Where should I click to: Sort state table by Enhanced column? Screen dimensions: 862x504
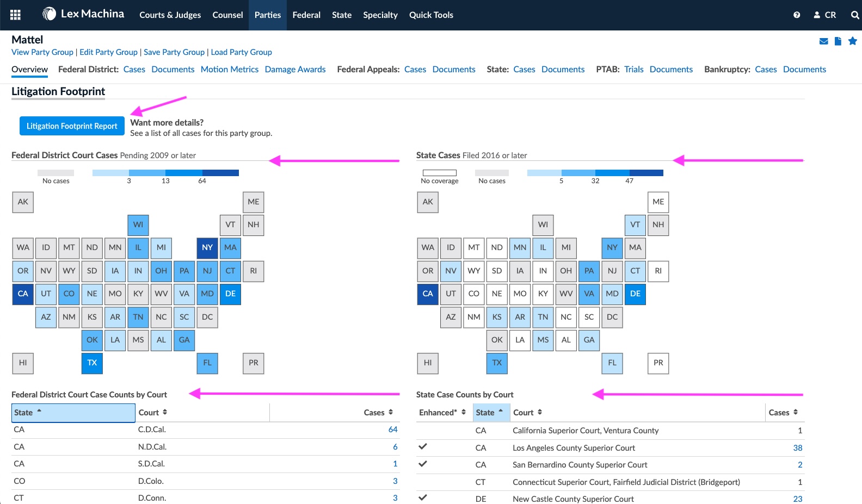point(442,413)
